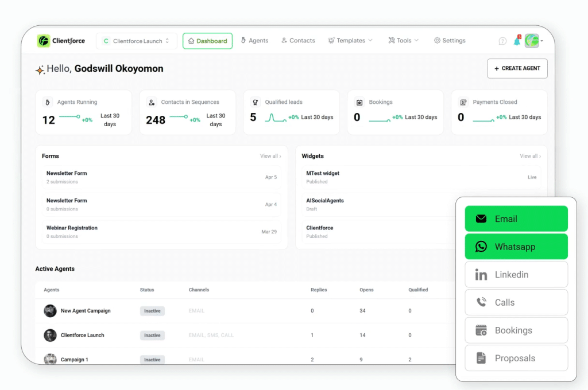Viewport: 588px width, 390px height.
Task: Expand the Templates menu
Action: (350, 41)
